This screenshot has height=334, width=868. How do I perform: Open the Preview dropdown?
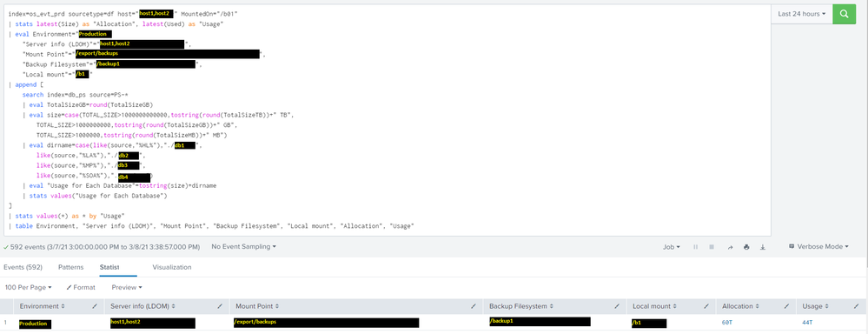point(127,288)
